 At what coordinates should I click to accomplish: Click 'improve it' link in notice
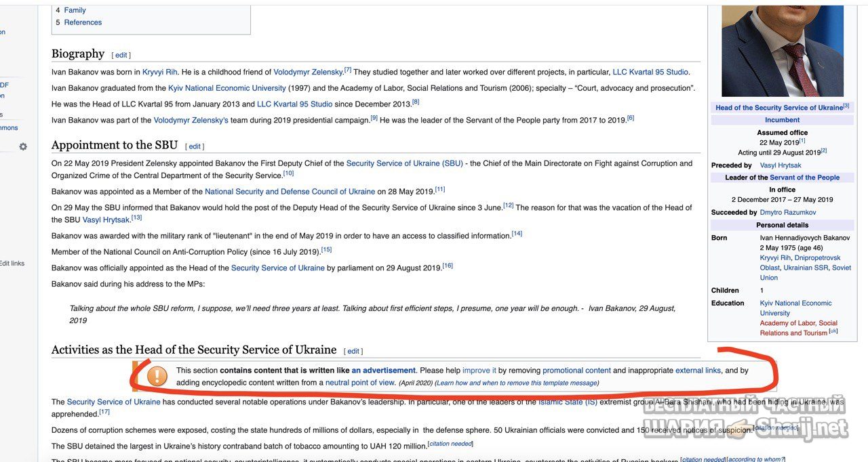479,371
